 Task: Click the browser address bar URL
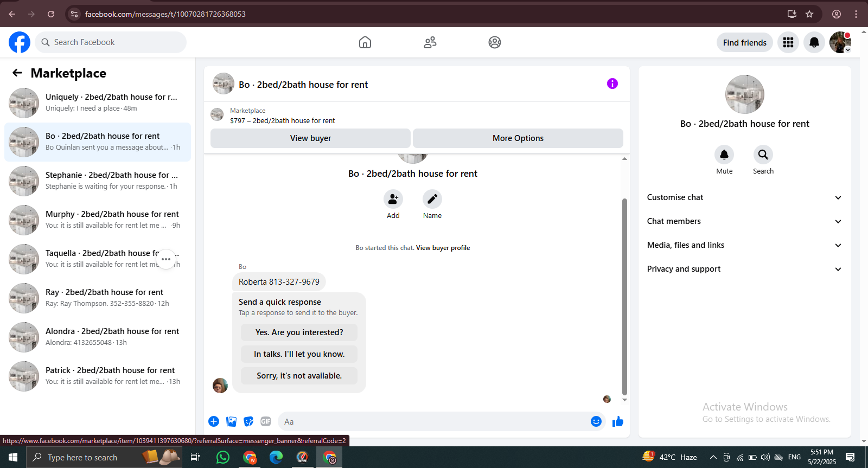pyautogui.click(x=165, y=14)
